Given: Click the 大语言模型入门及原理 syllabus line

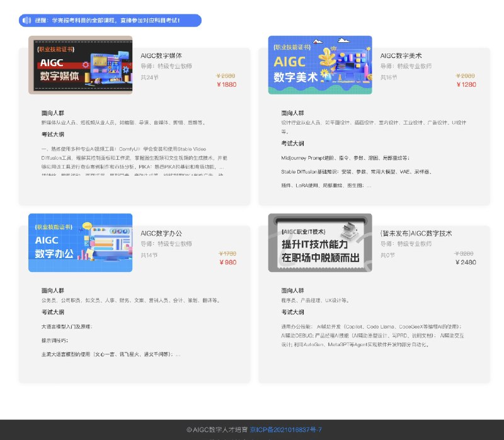Looking at the screenshot, I should 67,327.
